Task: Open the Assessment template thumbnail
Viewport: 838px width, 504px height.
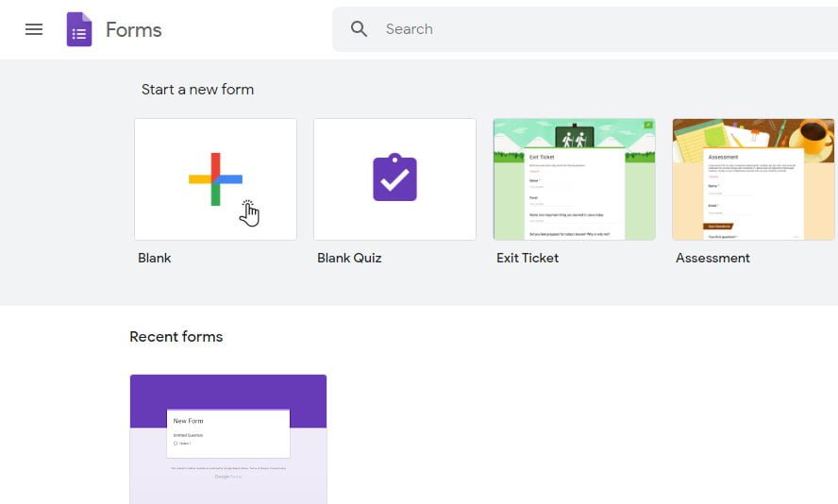Action: point(753,179)
